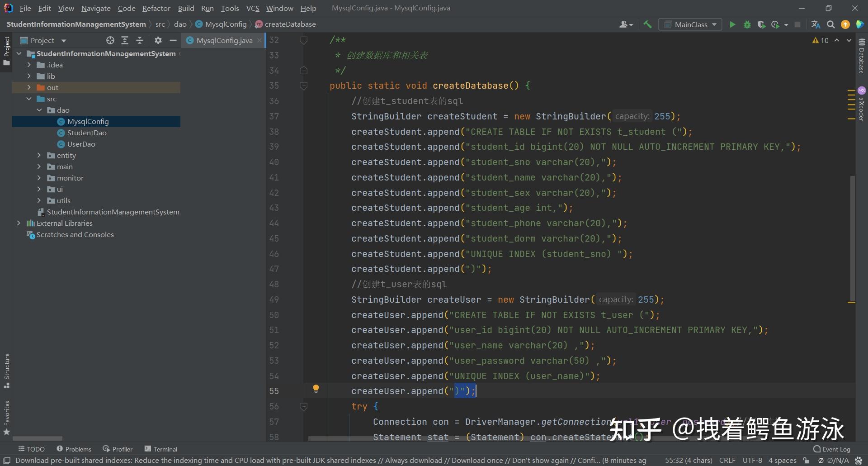
Task: Run MainClass with Coverage
Action: [x=762, y=24]
